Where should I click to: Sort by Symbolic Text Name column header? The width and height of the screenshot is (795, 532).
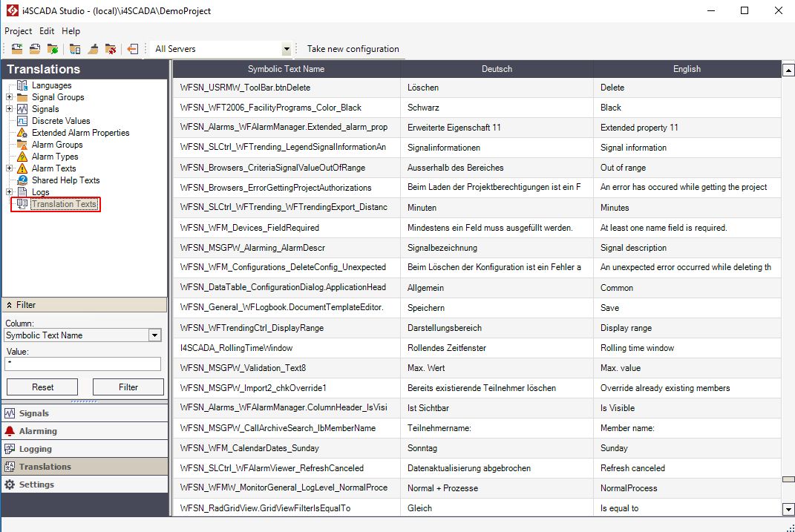point(287,69)
